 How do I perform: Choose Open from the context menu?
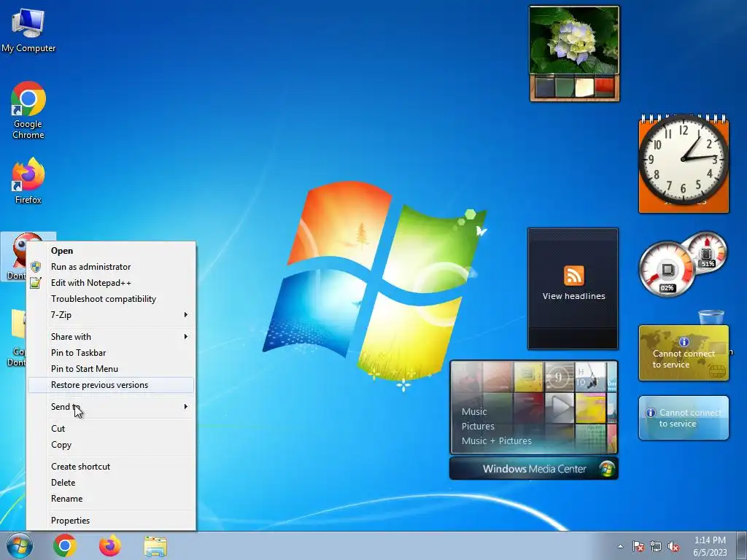[111, 251]
